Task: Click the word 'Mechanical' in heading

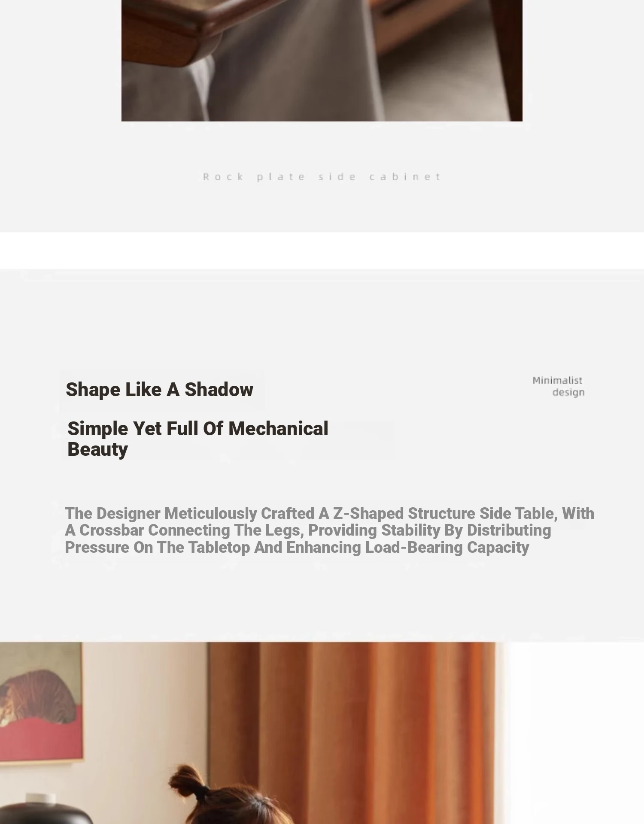Action: coord(278,429)
